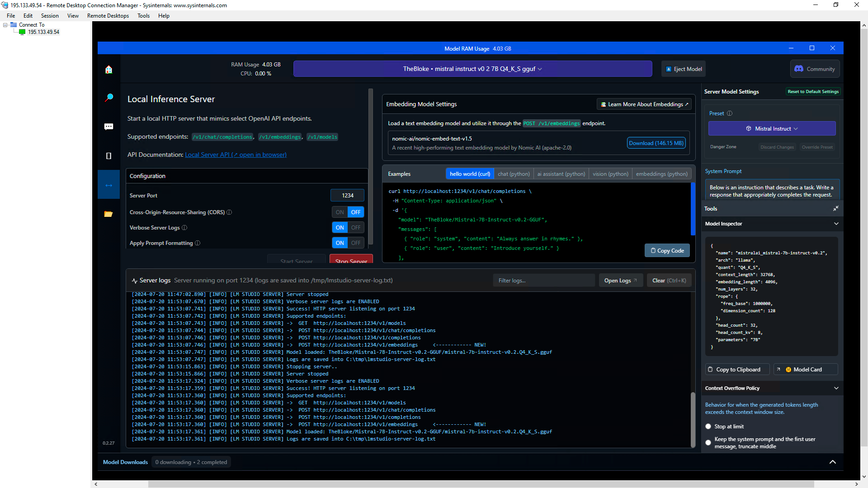Toggle Cross-Origin-Resource-Sharing ON
Image resolution: width=868 pixels, height=488 pixels.
coord(340,212)
